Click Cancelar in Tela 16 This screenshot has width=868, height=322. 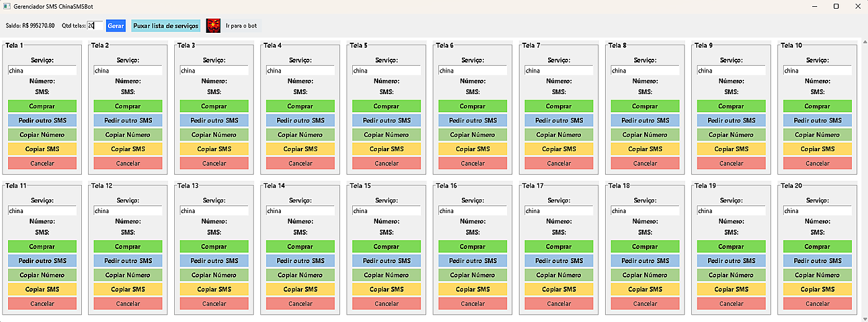pos(472,303)
